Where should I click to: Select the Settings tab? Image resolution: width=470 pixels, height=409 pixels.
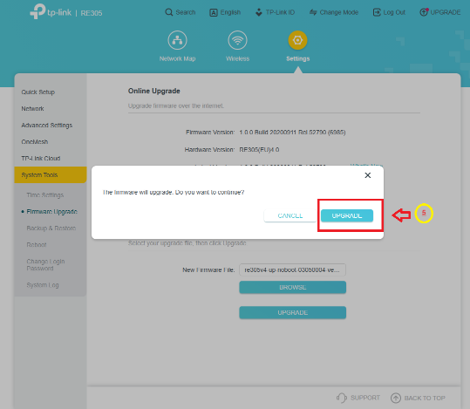point(298,46)
